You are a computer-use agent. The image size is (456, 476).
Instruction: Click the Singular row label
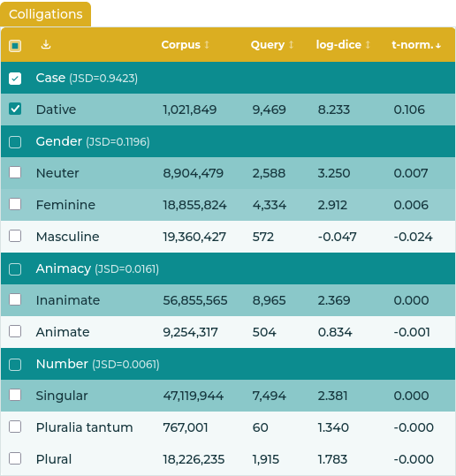click(62, 396)
